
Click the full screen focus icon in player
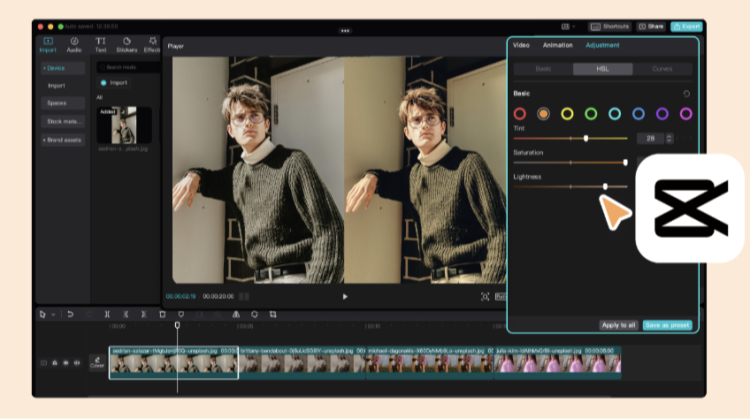(485, 297)
